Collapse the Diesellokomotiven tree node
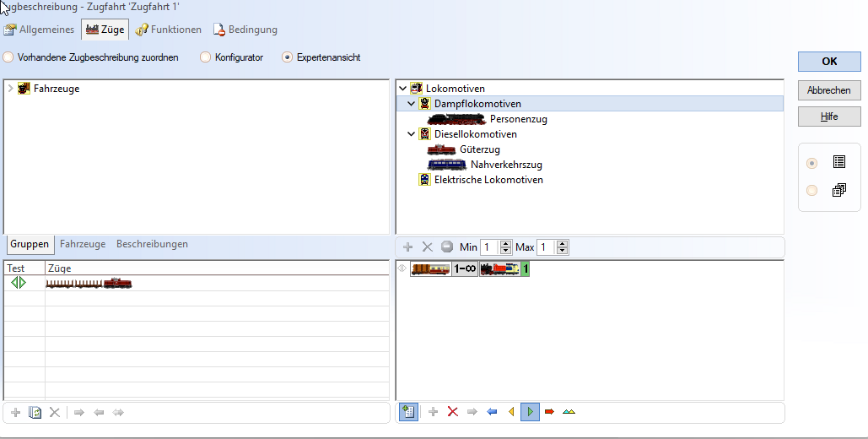This screenshot has width=868, height=439. coord(412,134)
